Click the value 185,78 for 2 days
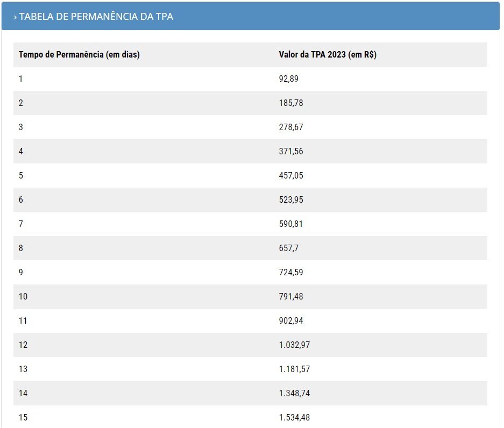Viewport: 504px width, 428px height. tap(291, 103)
